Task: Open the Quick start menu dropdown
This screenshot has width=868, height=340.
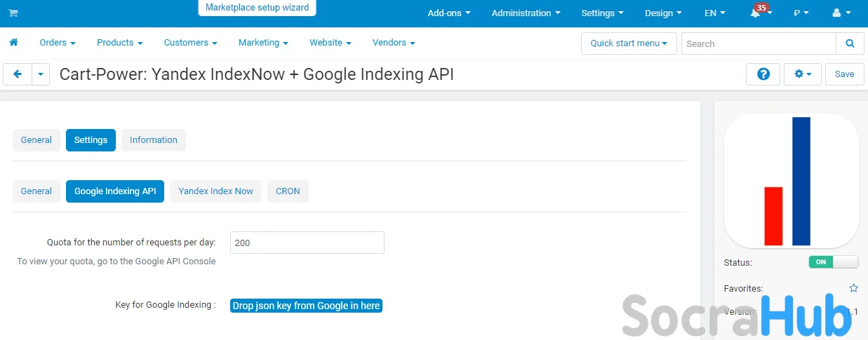Action: click(x=629, y=43)
